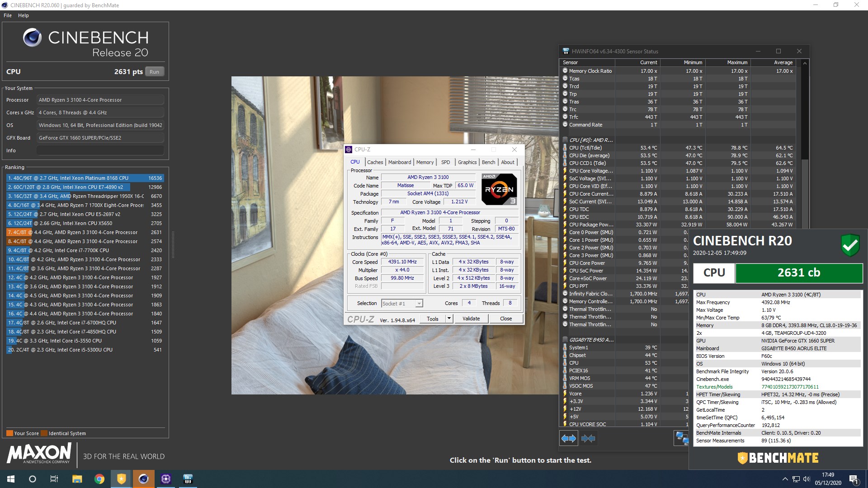868x488 pixels.
Task: Switch to CPU-Z SPD tab
Action: [446, 162]
